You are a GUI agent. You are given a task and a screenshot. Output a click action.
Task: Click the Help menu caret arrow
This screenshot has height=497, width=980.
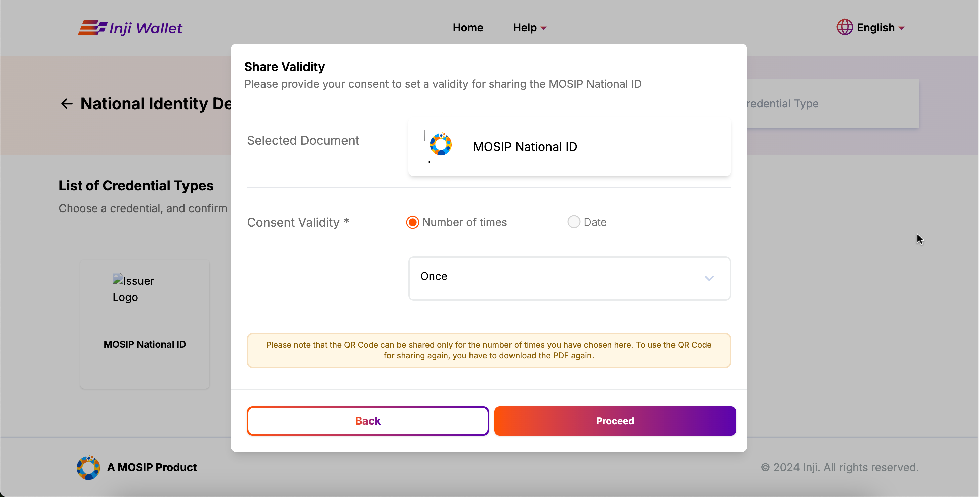(544, 28)
